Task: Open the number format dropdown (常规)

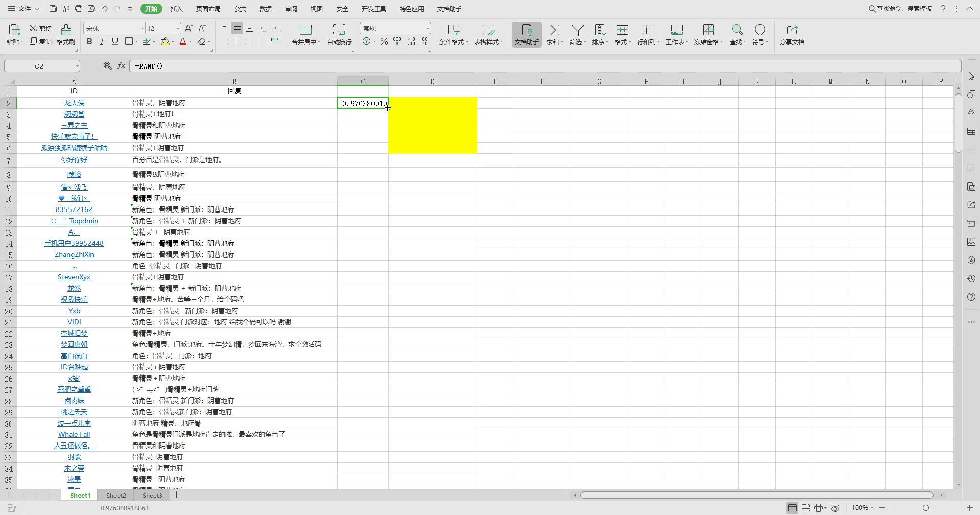Action: (x=427, y=29)
